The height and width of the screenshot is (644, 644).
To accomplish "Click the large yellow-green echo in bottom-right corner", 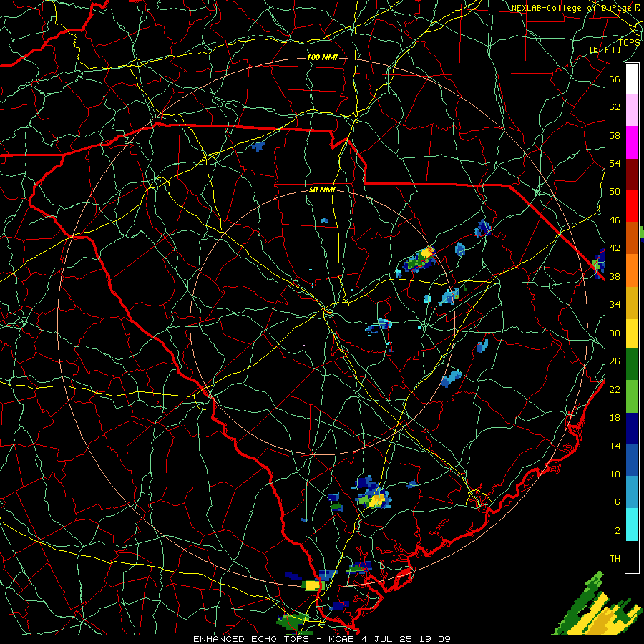I will click(597, 608).
